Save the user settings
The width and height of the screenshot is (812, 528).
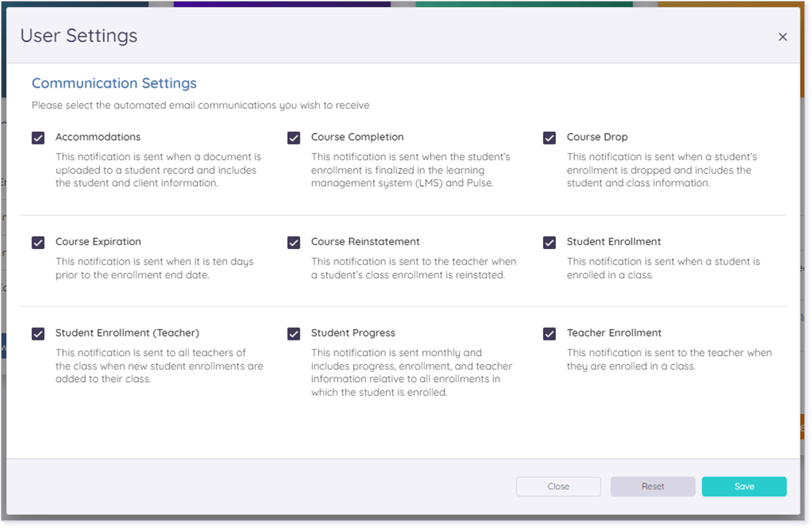[x=744, y=486]
